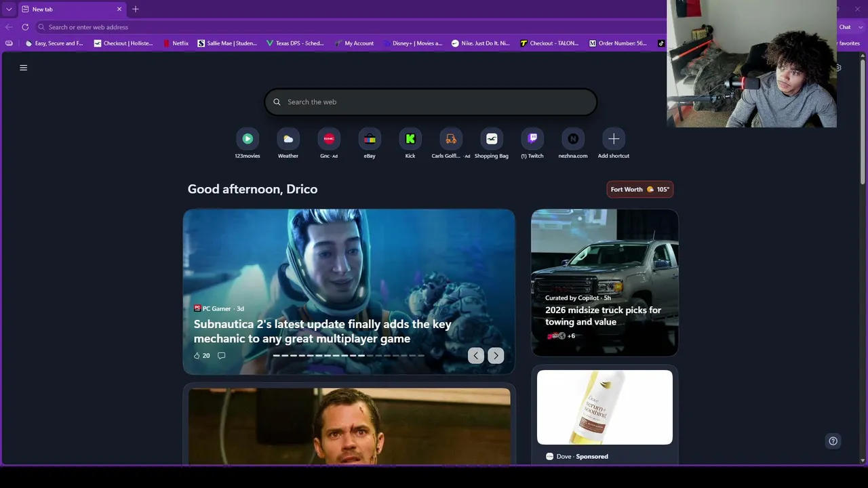Open the Subnautica 2 article headline
This screenshot has width=868, height=488.
[x=323, y=331]
